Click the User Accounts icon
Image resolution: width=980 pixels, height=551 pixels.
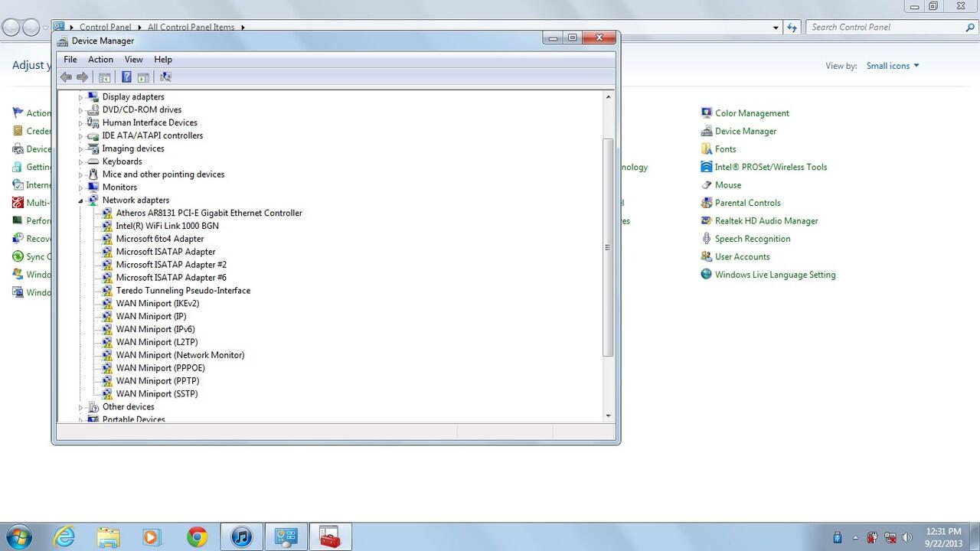pos(707,256)
